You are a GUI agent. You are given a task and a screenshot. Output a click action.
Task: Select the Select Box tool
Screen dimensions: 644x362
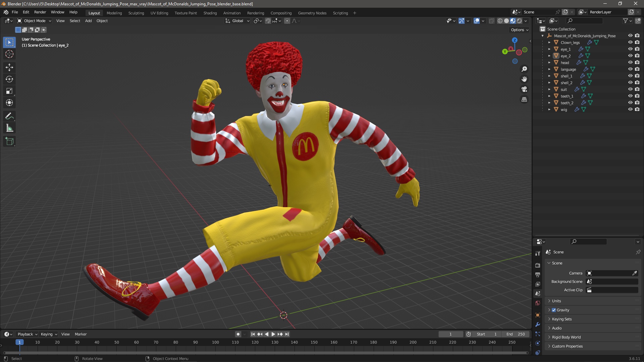click(9, 42)
